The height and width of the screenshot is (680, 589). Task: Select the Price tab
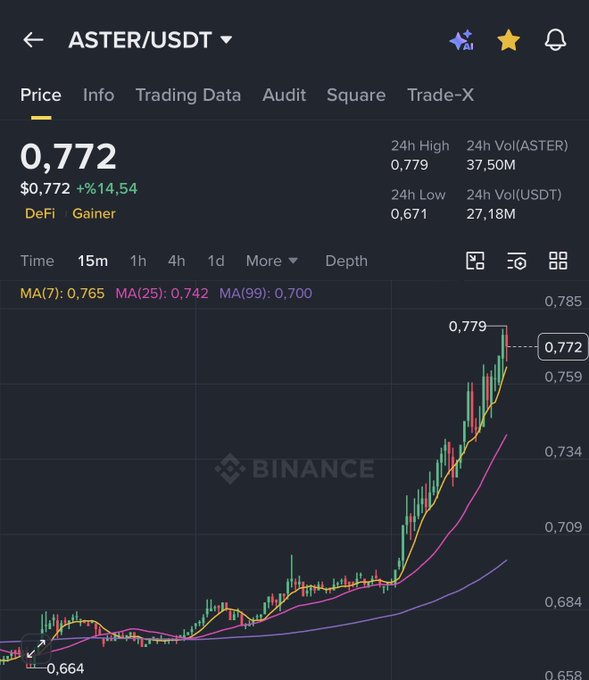[41, 95]
